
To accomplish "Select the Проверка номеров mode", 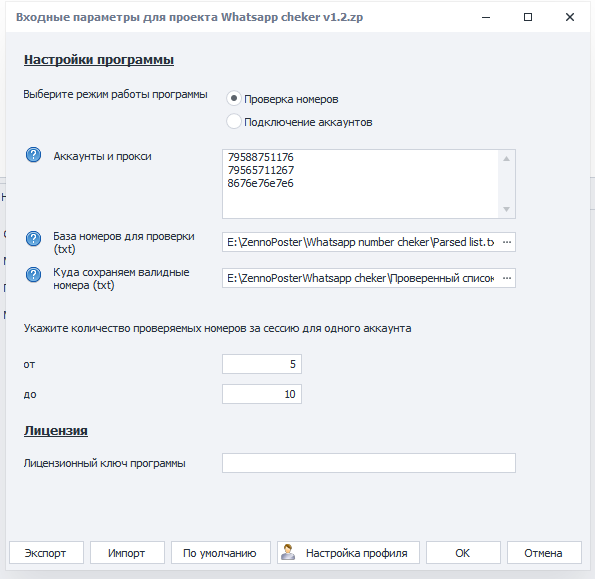I will tap(234, 99).
